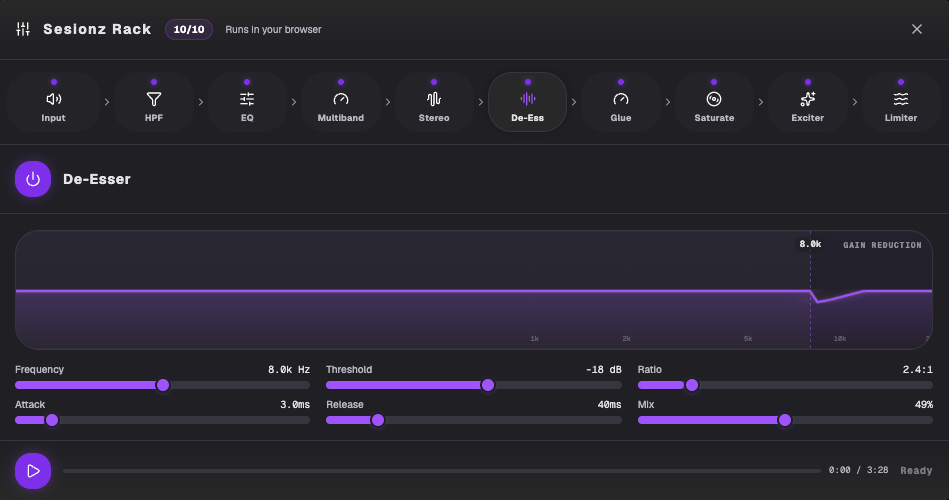The width and height of the screenshot is (949, 500).
Task: Click the Release value 40ms
Action: (609, 404)
